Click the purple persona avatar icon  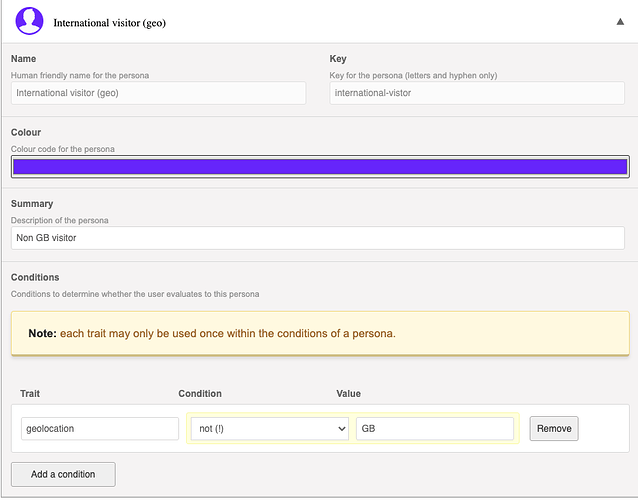point(30,21)
